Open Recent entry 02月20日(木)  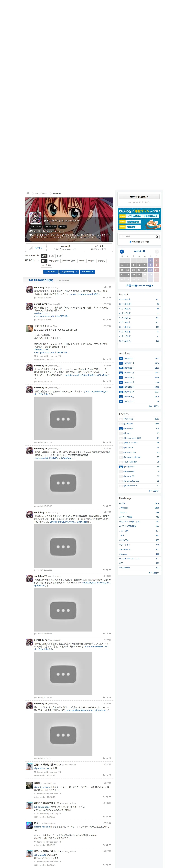[x=125, y=300]
